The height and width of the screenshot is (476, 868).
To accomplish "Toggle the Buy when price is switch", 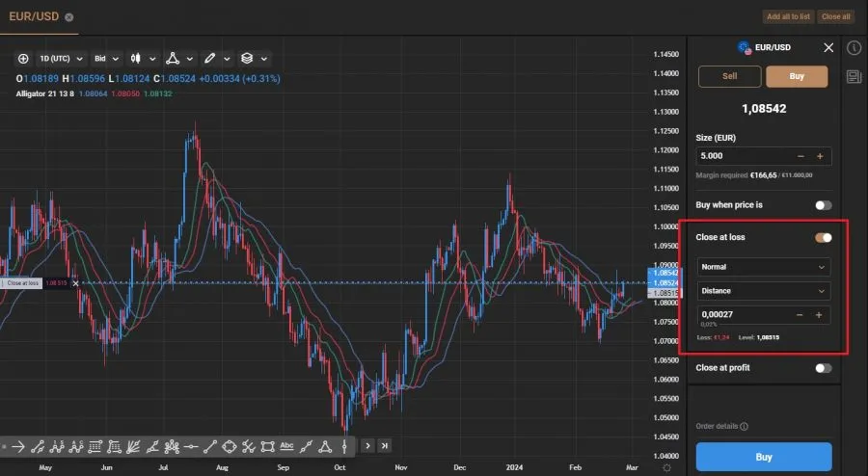I will pyautogui.click(x=824, y=205).
